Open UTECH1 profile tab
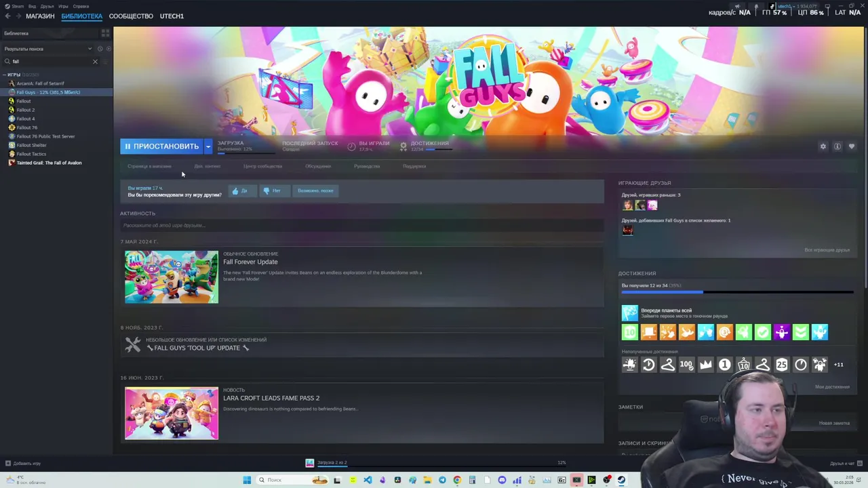 click(x=172, y=16)
